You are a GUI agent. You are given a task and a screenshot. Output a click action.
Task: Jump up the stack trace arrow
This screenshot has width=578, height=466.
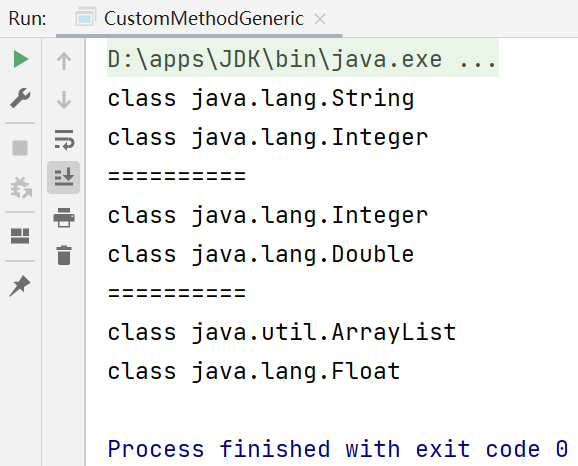click(64, 61)
